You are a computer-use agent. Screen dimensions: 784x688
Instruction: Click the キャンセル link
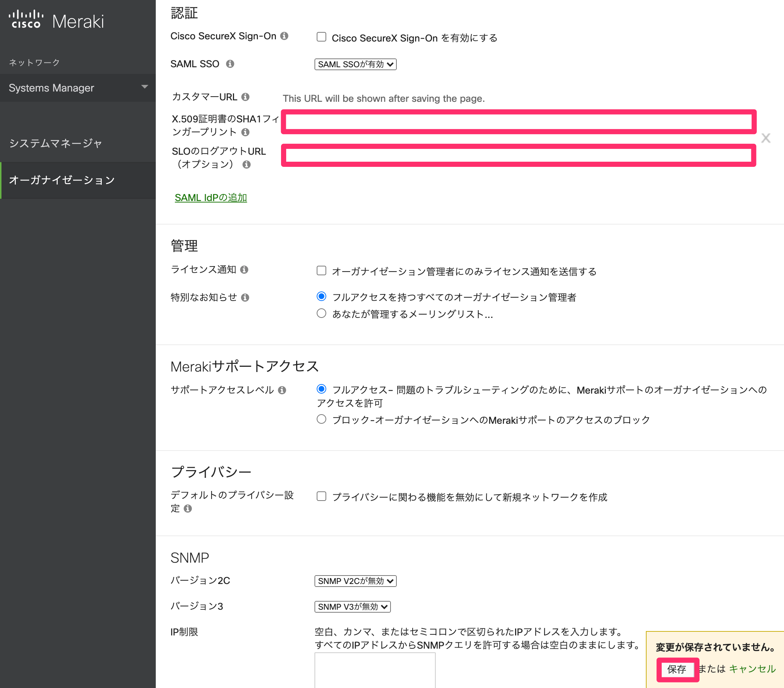click(x=752, y=669)
